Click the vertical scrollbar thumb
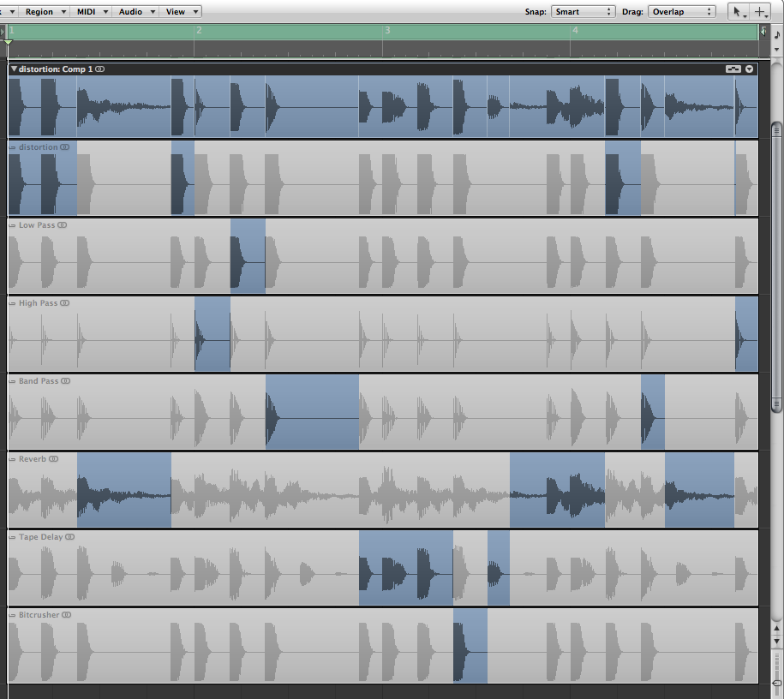 (776, 267)
